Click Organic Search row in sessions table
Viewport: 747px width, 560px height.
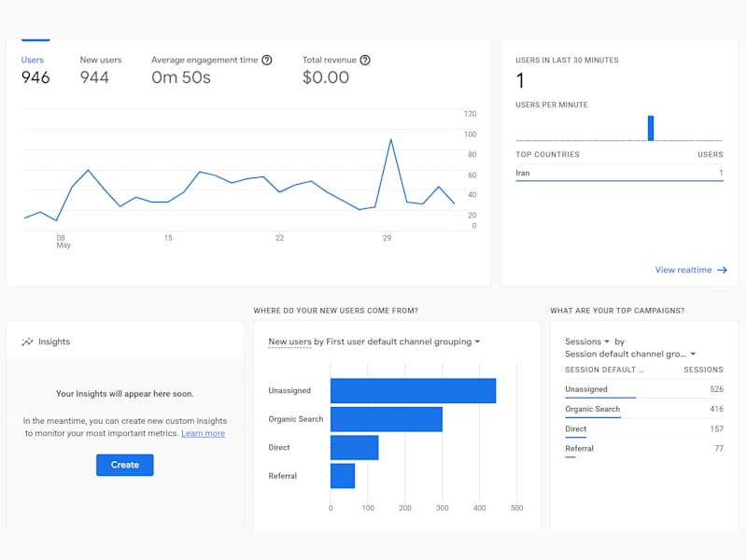[644, 409]
